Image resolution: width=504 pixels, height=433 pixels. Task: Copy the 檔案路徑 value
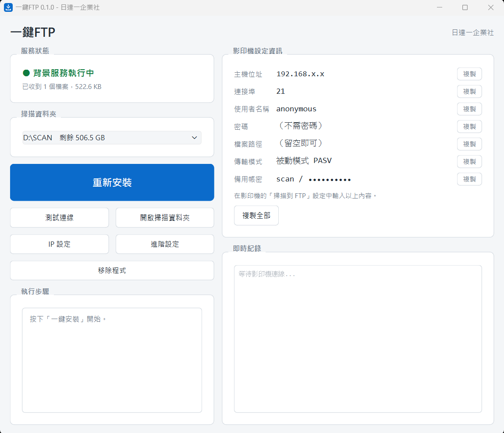click(x=469, y=144)
